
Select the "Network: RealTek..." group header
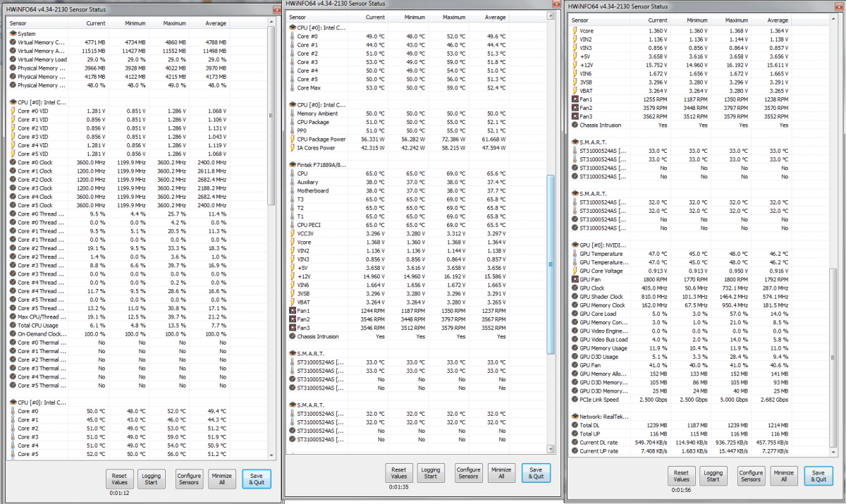[603, 417]
